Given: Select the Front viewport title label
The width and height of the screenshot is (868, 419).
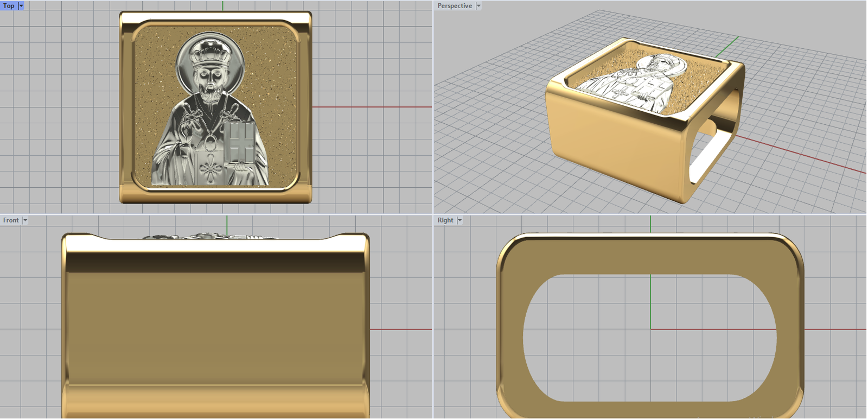Looking at the screenshot, I should pyautogui.click(x=11, y=220).
